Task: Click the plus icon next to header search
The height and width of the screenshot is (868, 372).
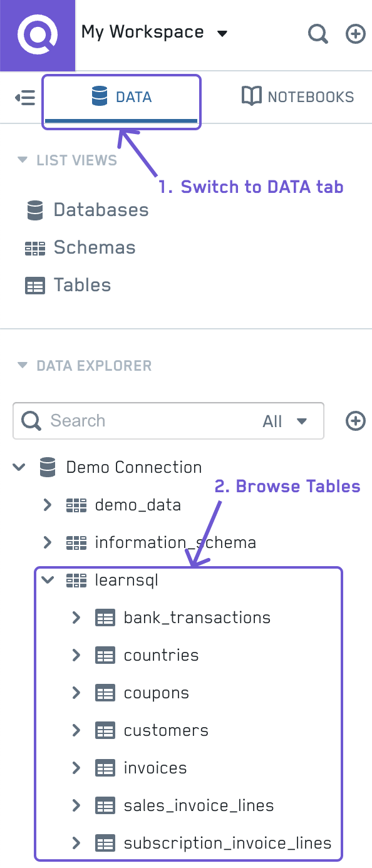Action: click(355, 34)
